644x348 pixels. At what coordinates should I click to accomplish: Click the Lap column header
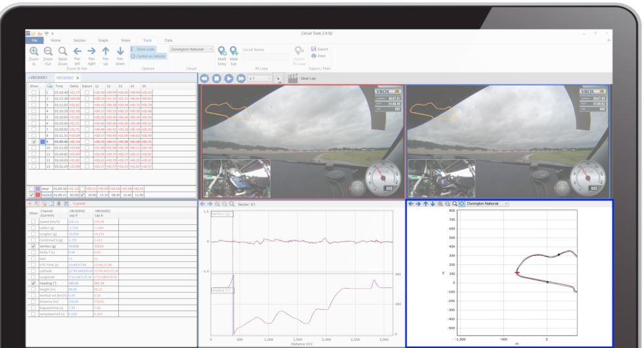[x=50, y=86]
